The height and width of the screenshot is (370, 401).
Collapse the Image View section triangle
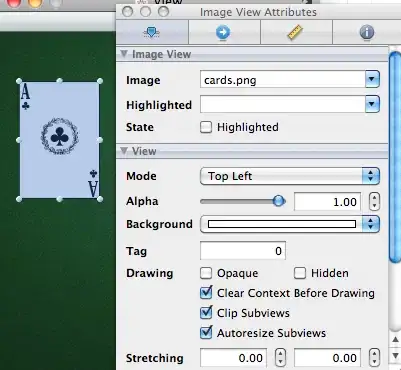tap(124, 54)
